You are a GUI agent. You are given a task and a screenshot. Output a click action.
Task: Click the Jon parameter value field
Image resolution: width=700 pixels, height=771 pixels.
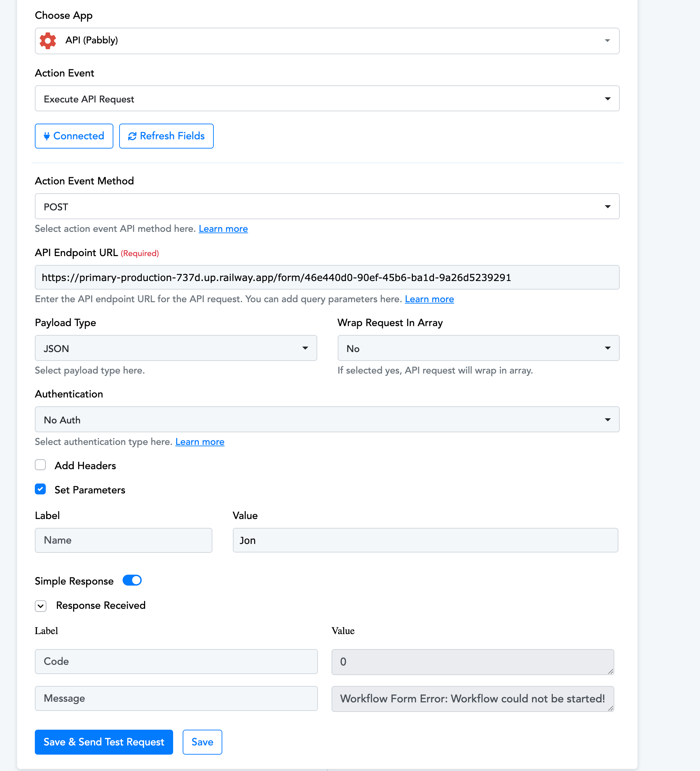click(x=425, y=540)
